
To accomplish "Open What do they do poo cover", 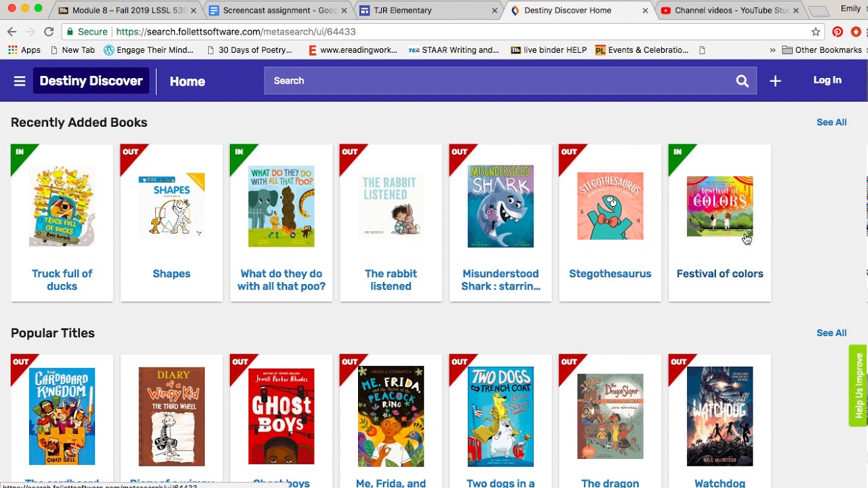I will (281, 206).
